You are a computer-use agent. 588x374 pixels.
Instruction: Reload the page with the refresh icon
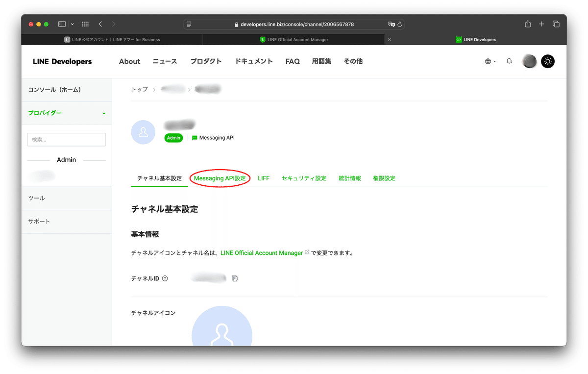(x=399, y=24)
